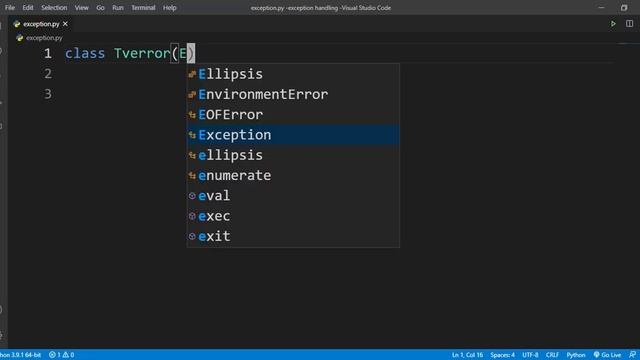Screen dimensions: 640x360
Task: Open the File menu
Action: point(10,8)
